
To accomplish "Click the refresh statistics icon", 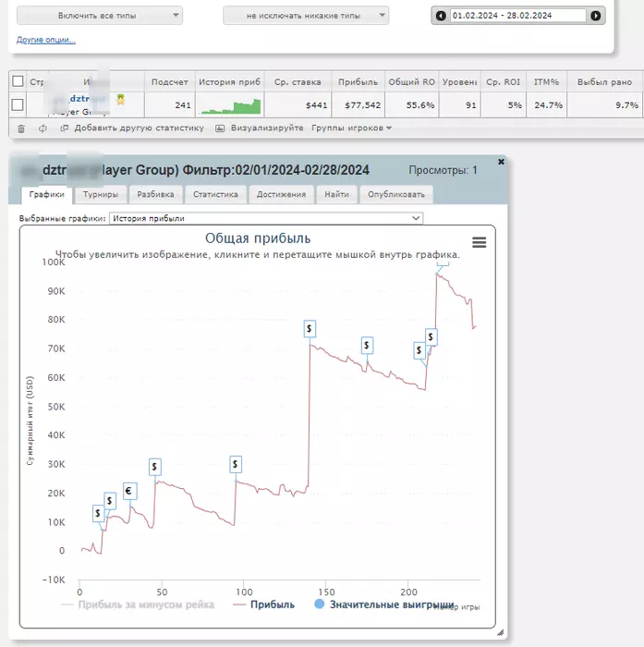I will [43, 128].
